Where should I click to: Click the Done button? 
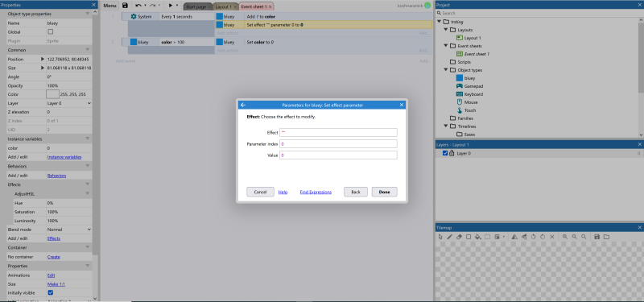coord(385,192)
